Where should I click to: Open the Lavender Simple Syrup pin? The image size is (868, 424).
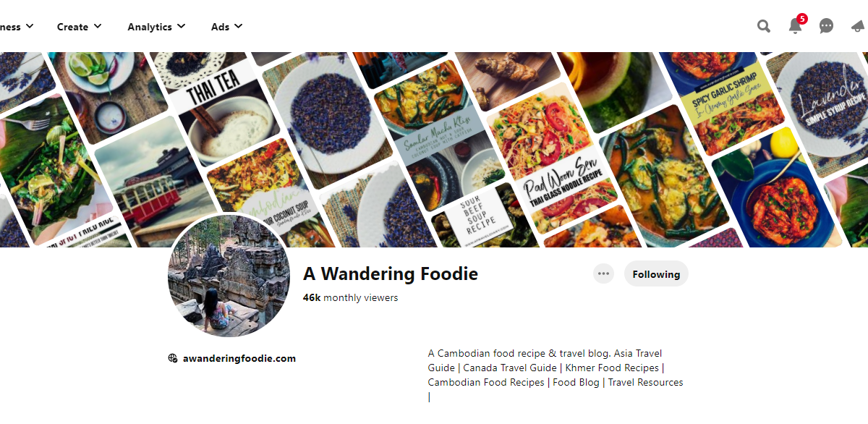tap(821, 109)
